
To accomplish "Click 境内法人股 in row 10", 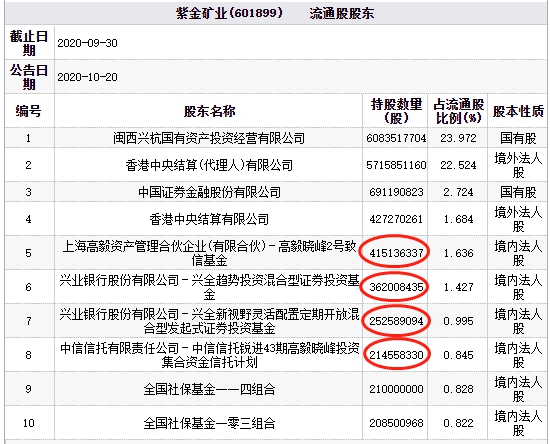I will [x=518, y=423].
